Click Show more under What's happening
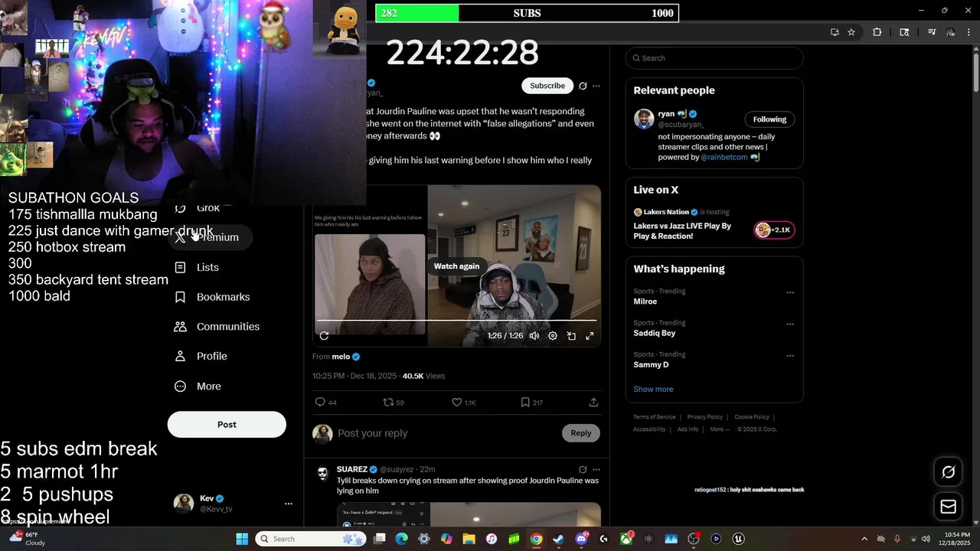This screenshot has height=551, width=980. pyautogui.click(x=653, y=389)
